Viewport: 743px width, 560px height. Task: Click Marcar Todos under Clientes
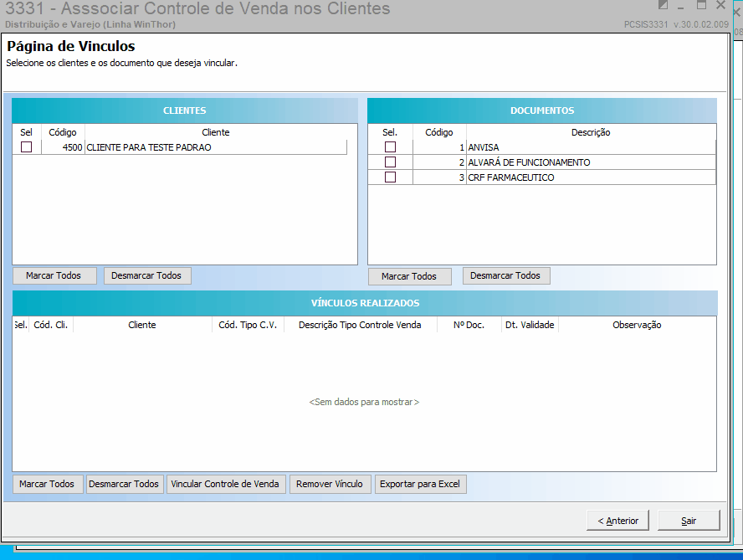54,275
